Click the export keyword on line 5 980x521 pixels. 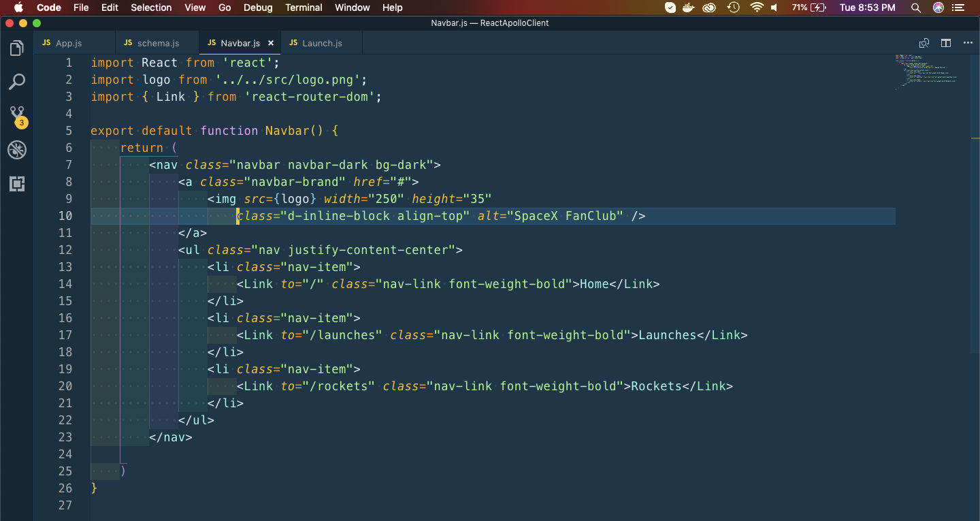[112, 131]
